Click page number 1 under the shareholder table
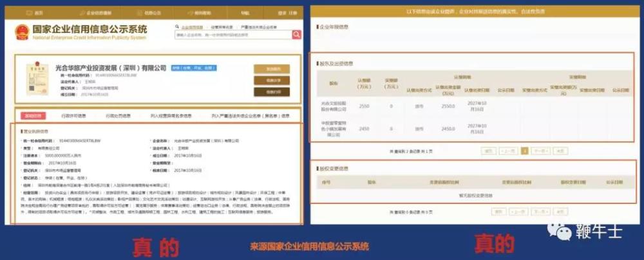This screenshot has height=260, width=644. pos(524,151)
